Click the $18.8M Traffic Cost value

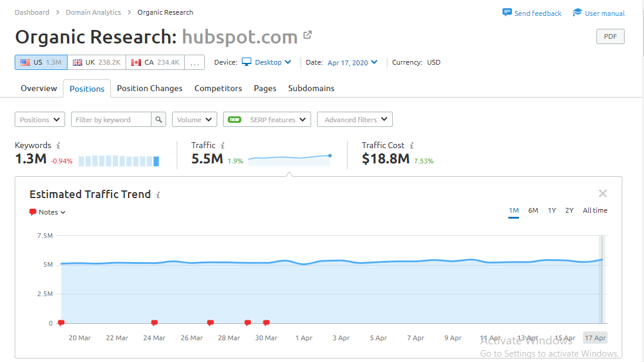386,159
